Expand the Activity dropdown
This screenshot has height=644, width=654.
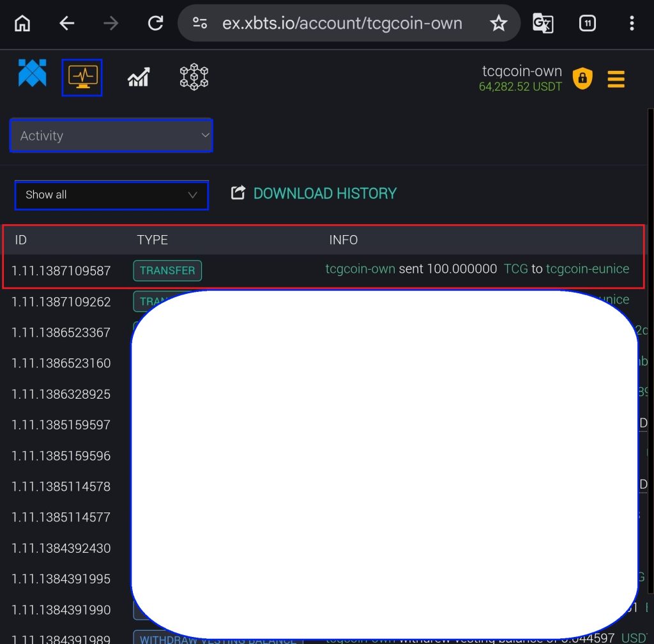coord(111,135)
